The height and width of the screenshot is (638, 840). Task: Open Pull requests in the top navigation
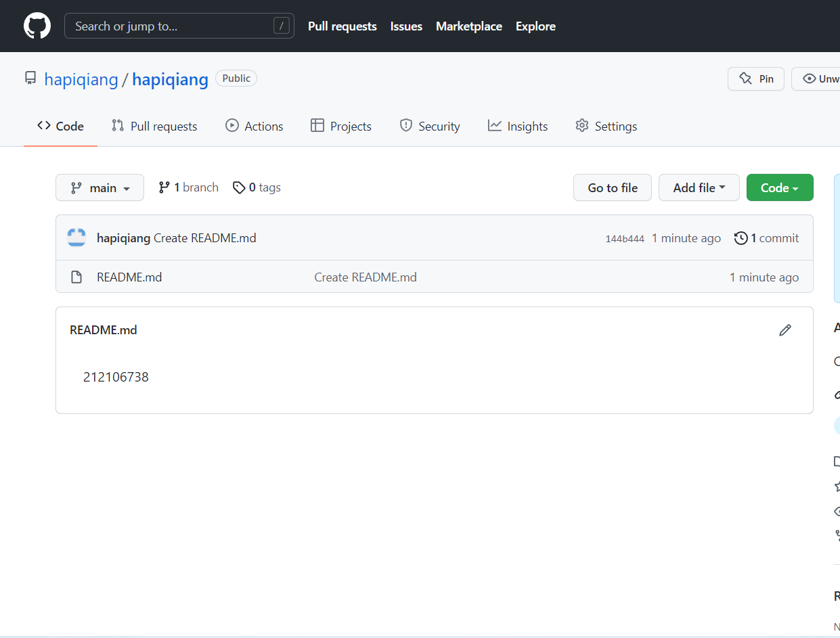point(342,26)
